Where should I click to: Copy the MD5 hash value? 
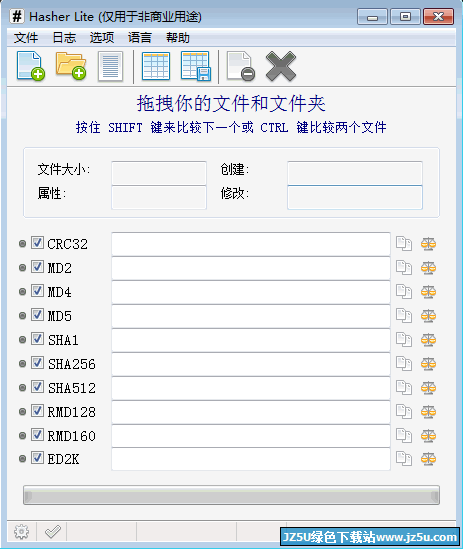pos(404,316)
